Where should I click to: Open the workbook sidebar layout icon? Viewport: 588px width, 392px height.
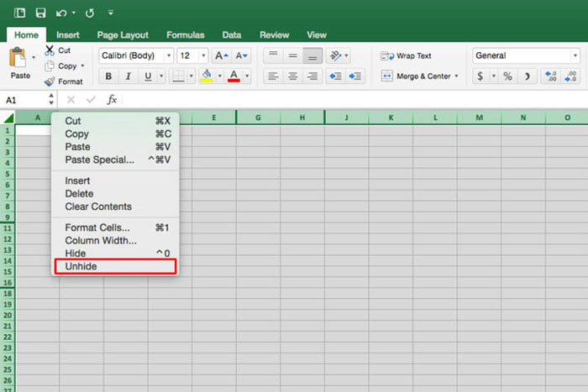pos(19,13)
